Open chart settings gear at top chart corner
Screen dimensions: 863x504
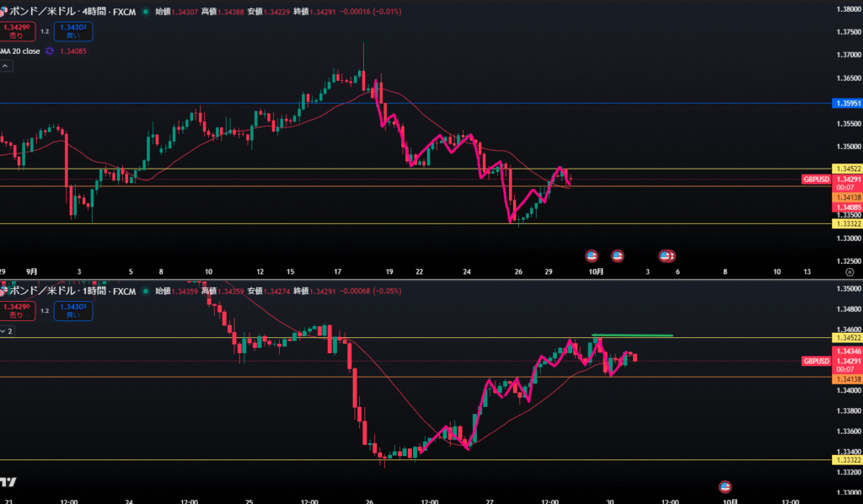tap(849, 272)
